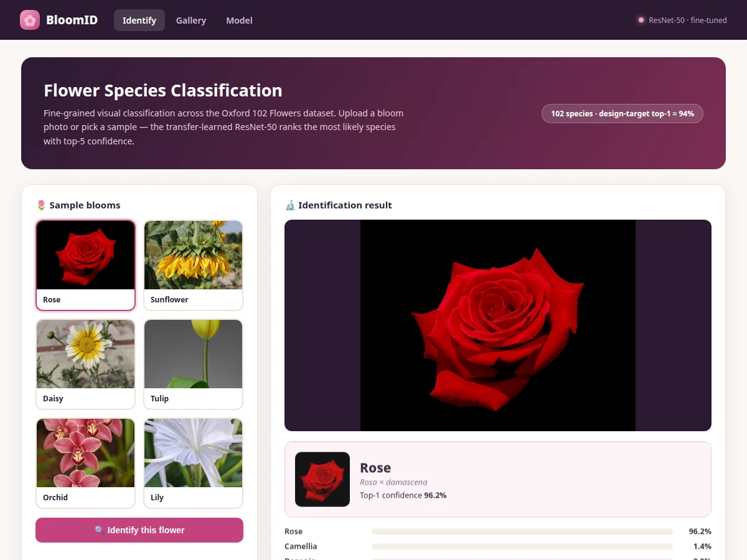Click the Camellia 1.4% value
Viewport: 747px width, 560px height.
click(702, 546)
